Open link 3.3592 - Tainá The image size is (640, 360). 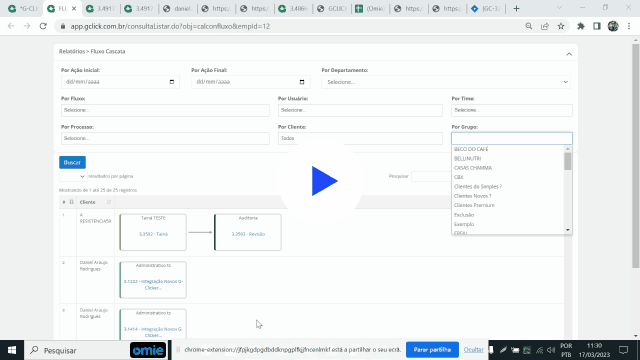(x=153, y=234)
